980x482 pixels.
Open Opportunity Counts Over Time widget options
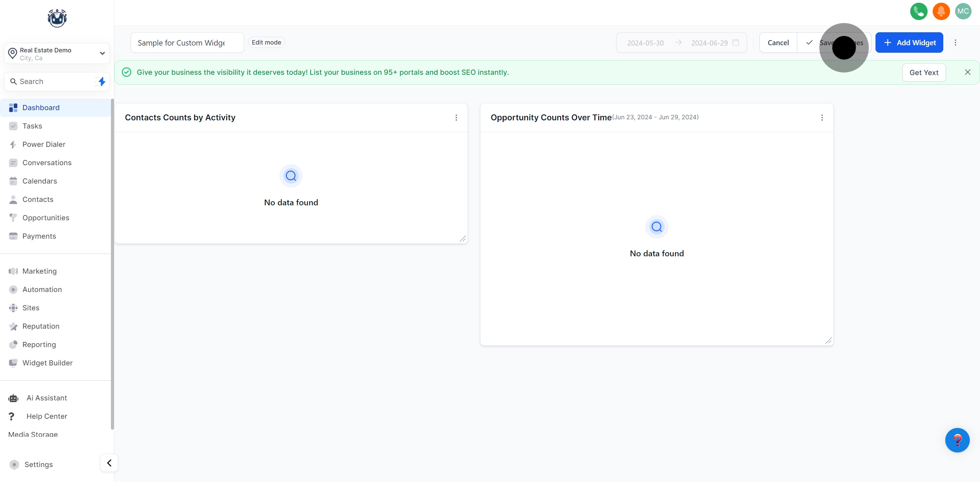[822, 118]
